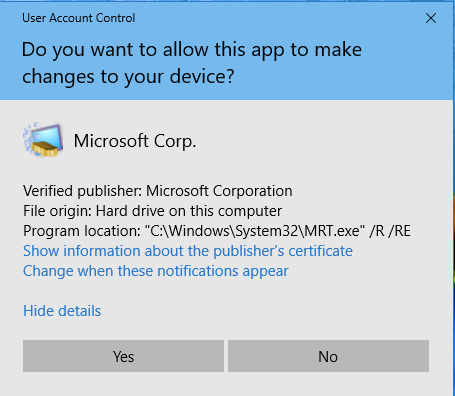The image size is (455, 396).
Task: Select the Program location label
Action: point(82,231)
